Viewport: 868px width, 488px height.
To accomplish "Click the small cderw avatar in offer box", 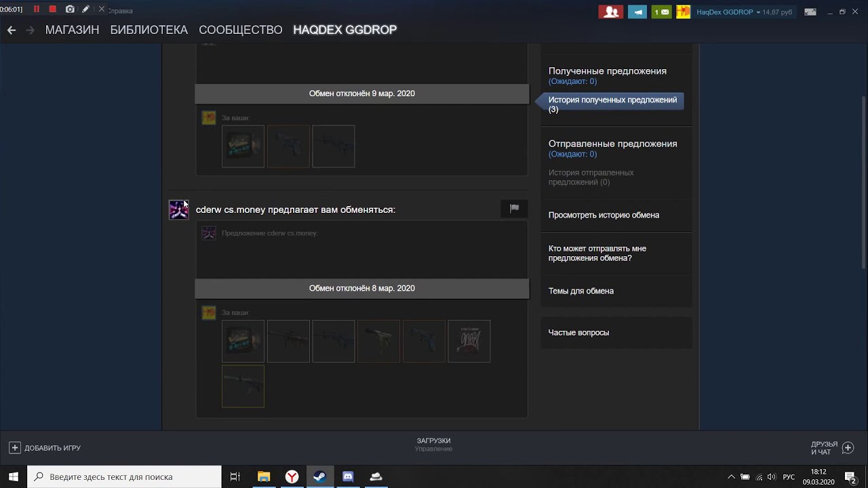I will pyautogui.click(x=209, y=233).
